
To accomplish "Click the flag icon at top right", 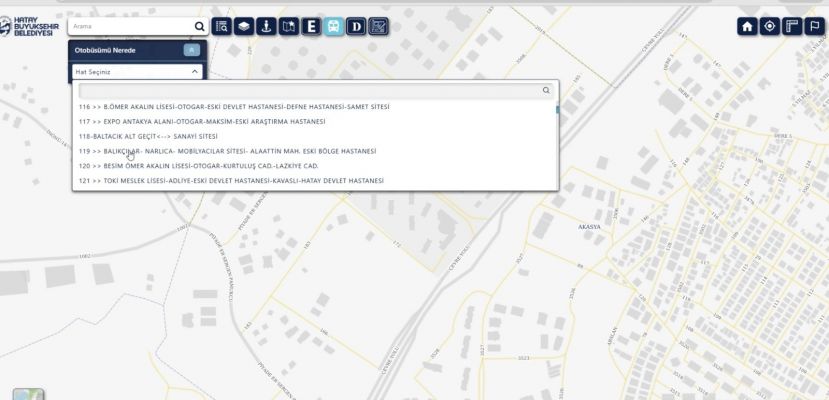I will click(x=814, y=27).
